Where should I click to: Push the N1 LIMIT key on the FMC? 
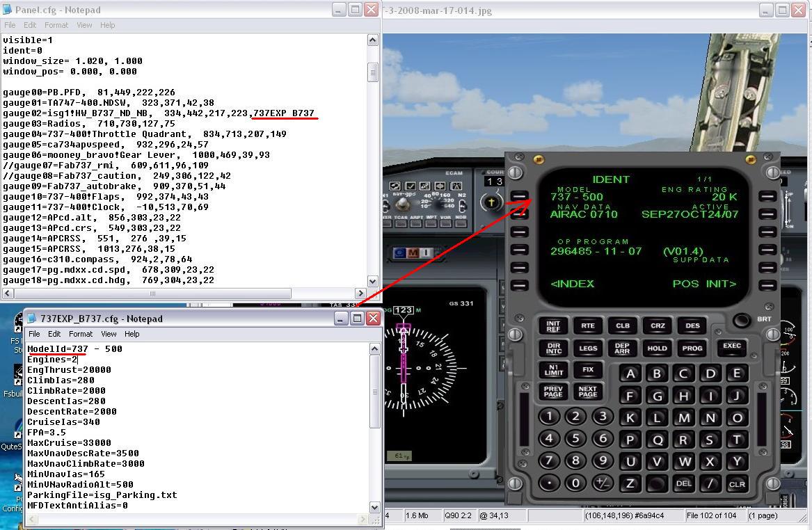click(x=553, y=369)
